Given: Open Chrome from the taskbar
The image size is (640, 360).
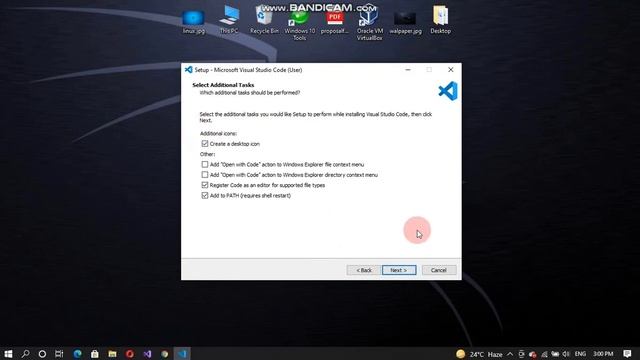Looking at the screenshot, I should point(164,353).
